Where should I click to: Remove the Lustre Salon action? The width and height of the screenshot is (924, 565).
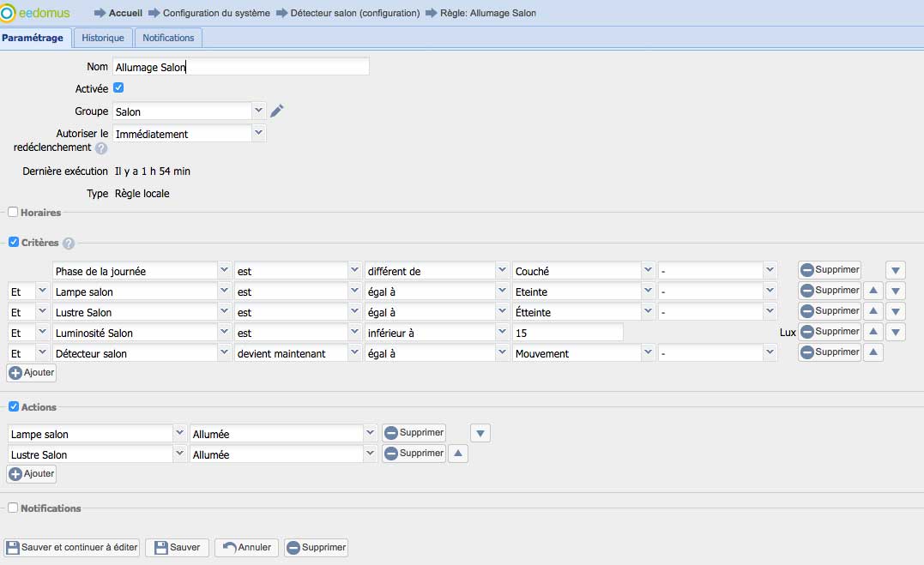tap(414, 454)
